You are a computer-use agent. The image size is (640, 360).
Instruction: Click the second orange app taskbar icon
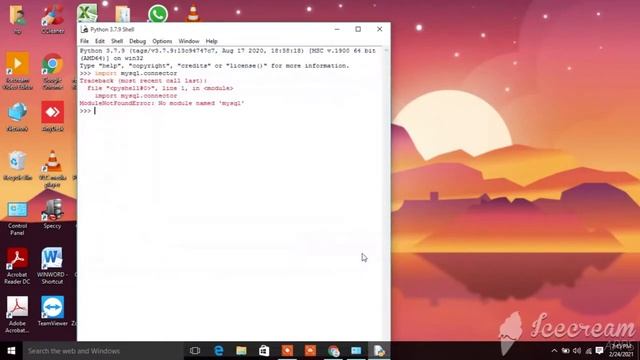(310, 351)
